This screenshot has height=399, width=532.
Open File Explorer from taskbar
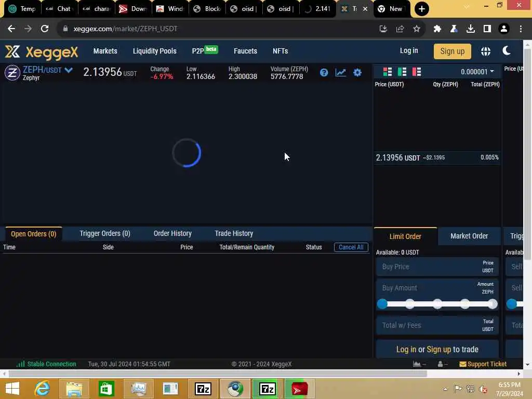coord(74,389)
